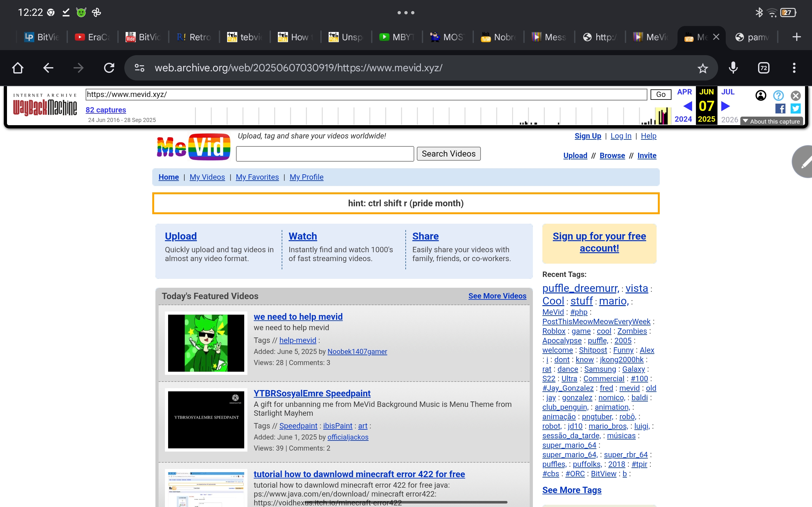Open tab switcher showing 72 tabs
812x507 pixels.
pos(763,68)
